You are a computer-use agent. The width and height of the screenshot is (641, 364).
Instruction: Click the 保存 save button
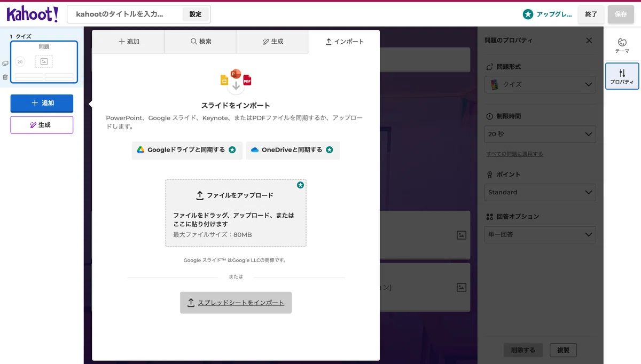tap(621, 14)
